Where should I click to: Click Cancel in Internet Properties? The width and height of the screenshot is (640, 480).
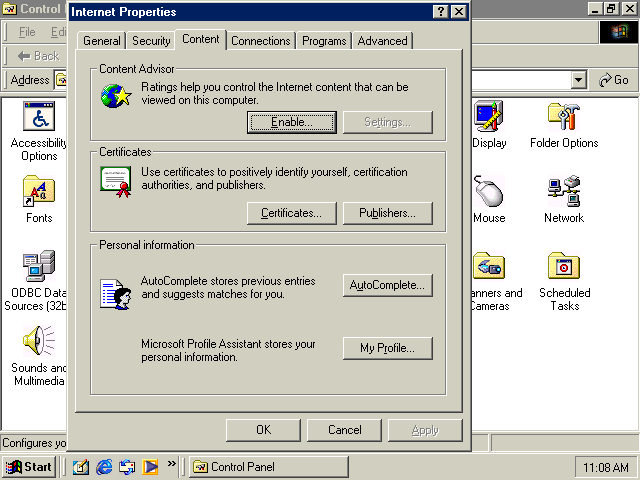click(344, 430)
